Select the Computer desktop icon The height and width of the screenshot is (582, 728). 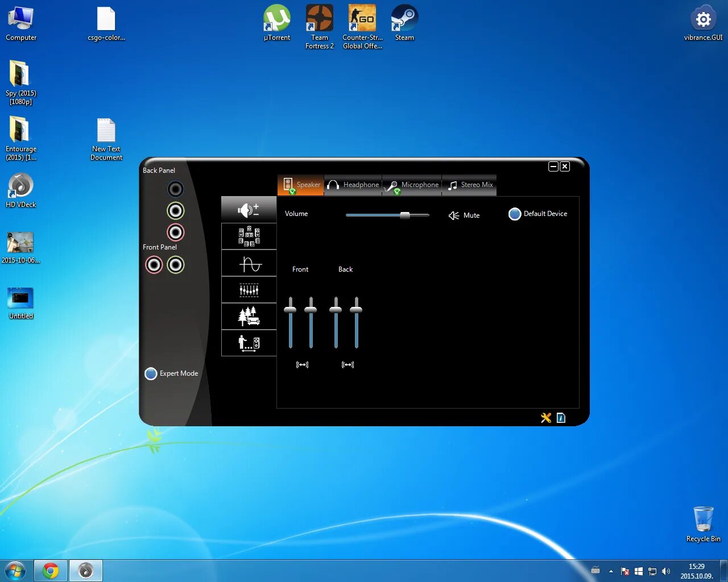tap(21, 23)
